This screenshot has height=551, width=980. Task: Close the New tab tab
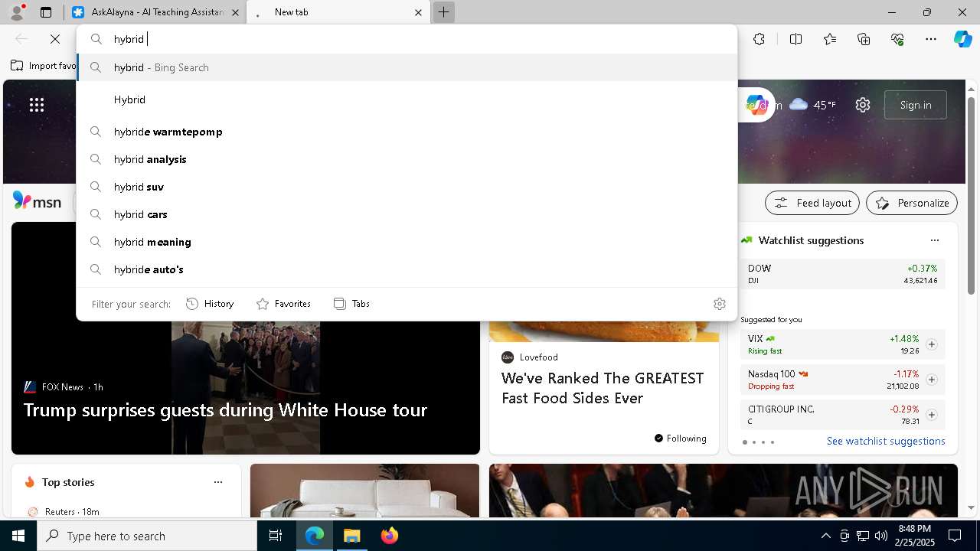coord(418,12)
